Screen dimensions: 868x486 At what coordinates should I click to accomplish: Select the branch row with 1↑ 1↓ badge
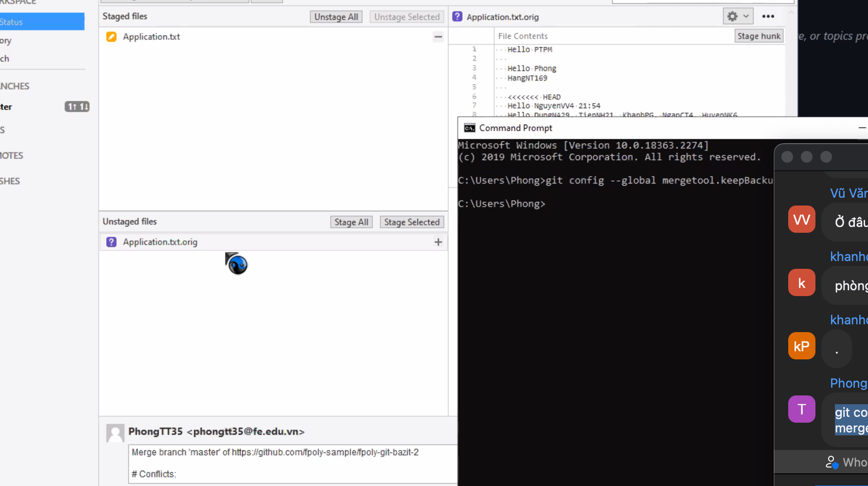click(x=45, y=107)
